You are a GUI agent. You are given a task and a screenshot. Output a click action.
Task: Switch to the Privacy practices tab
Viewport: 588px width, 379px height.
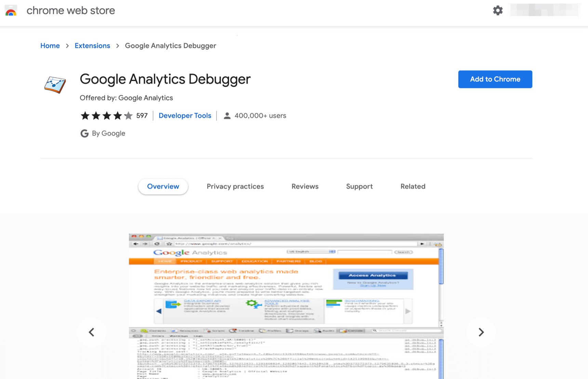tap(235, 186)
